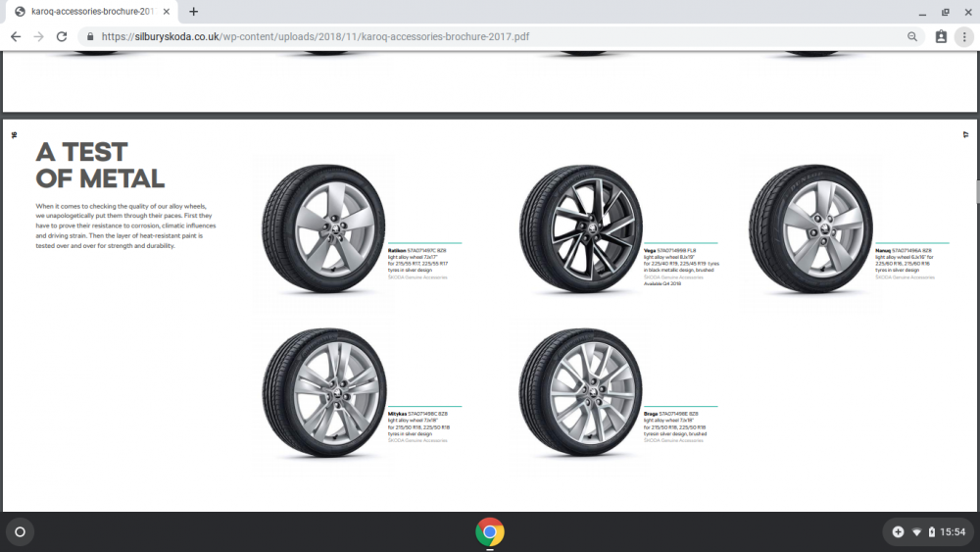Click the Vega black alloy wheel image
Screen dimensions: 980x552
click(580, 228)
